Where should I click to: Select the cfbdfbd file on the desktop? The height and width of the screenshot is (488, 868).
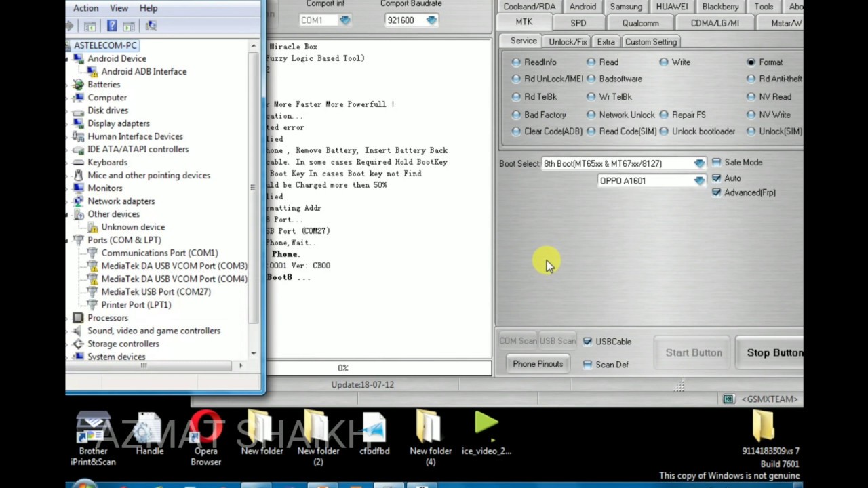pyautogui.click(x=374, y=434)
